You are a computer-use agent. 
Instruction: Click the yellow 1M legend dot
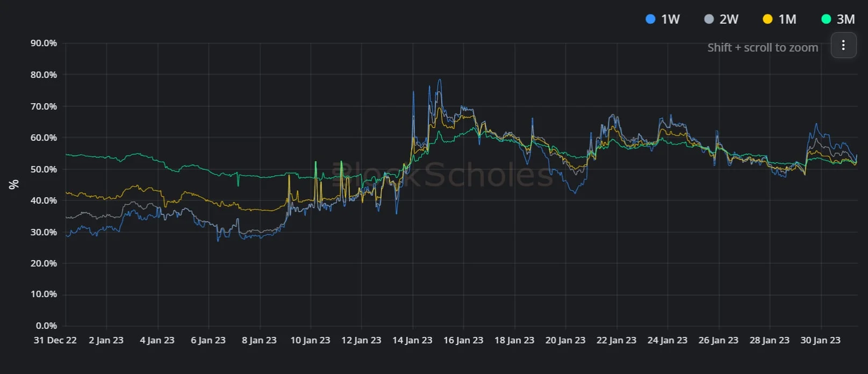click(x=767, y=19)
